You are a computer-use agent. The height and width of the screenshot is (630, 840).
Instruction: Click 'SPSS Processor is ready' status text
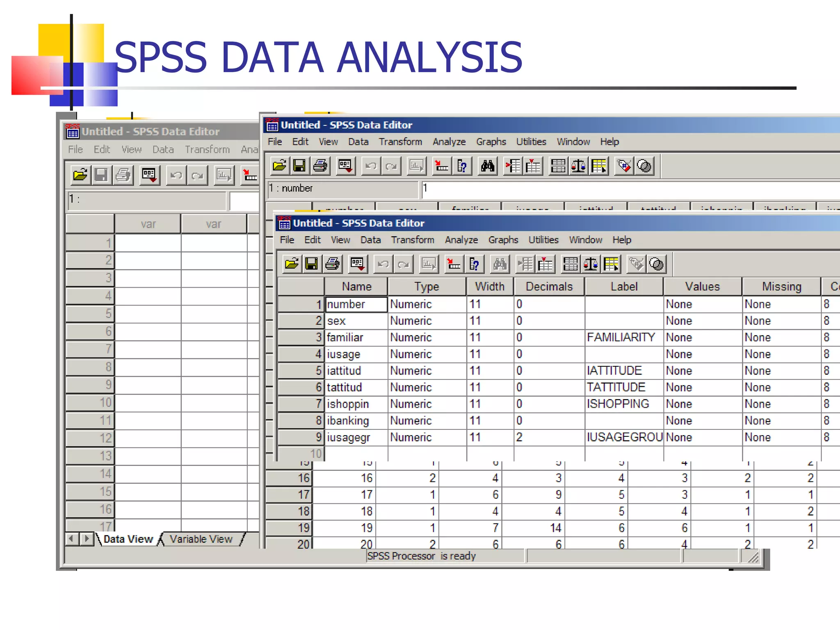coord(421,556)
